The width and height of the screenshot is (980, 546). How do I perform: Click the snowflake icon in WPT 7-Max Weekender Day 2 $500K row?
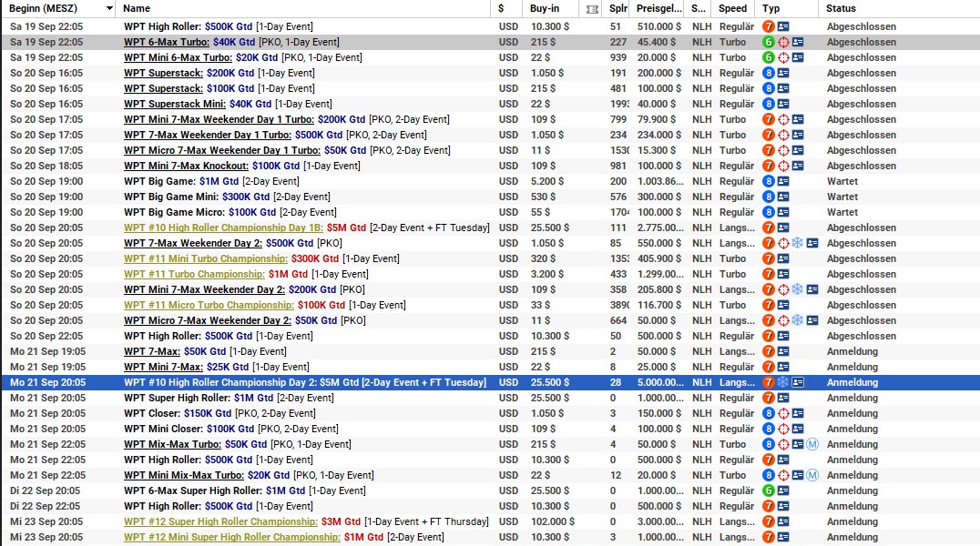pyautogui.click(x=798, y=243)
